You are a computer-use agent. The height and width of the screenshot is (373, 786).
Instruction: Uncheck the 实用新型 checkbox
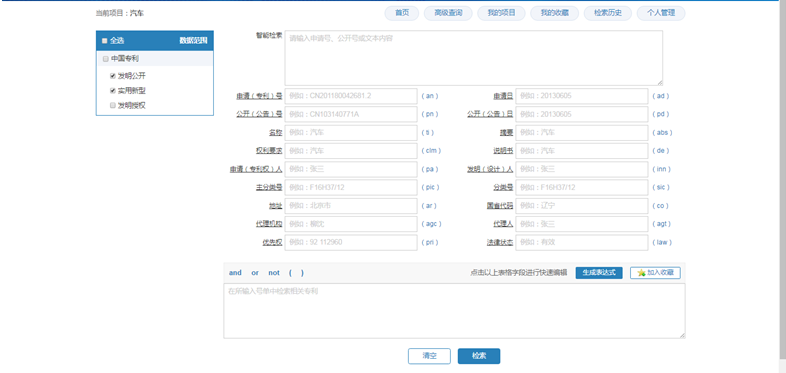click(113, 91)
